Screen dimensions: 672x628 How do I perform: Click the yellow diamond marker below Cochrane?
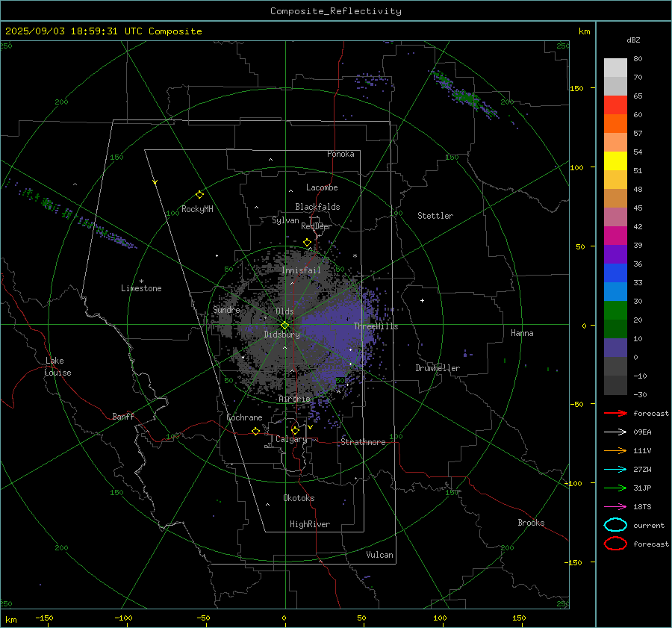(x=255, y=431)
